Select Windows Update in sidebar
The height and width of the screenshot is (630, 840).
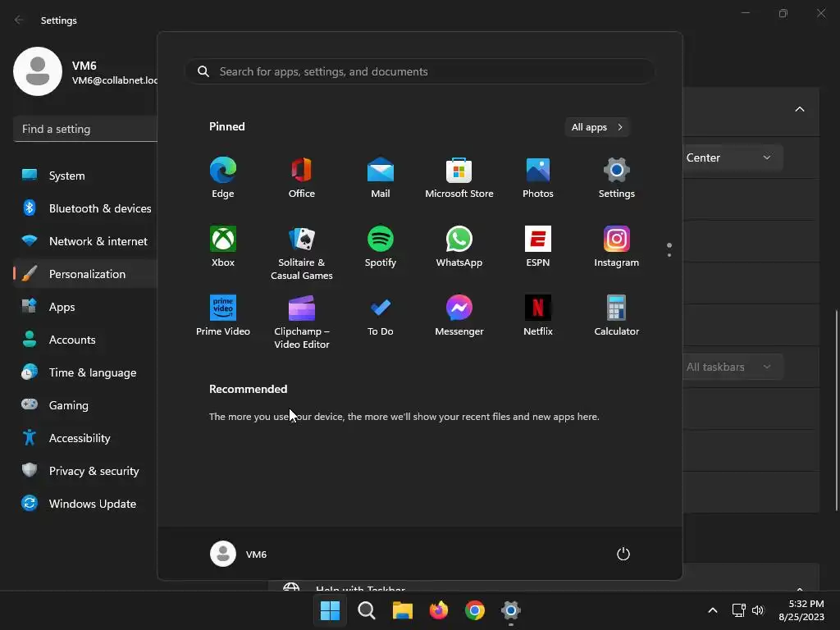[x=85, y=504]
